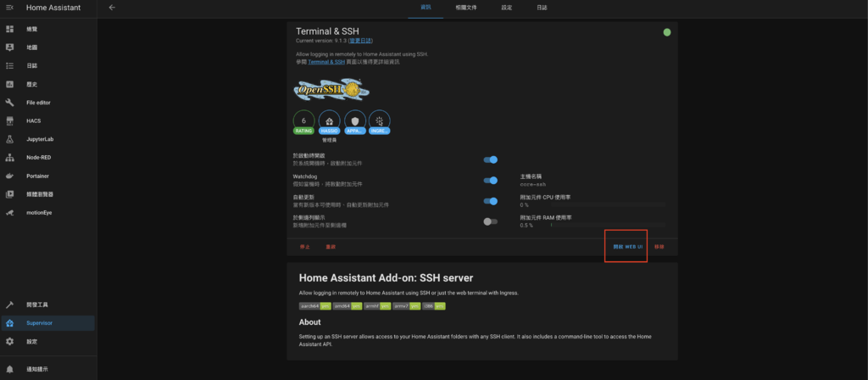Switch to the Info (資訊) tab
Screen dimensions: 868x380
point(426,8)
